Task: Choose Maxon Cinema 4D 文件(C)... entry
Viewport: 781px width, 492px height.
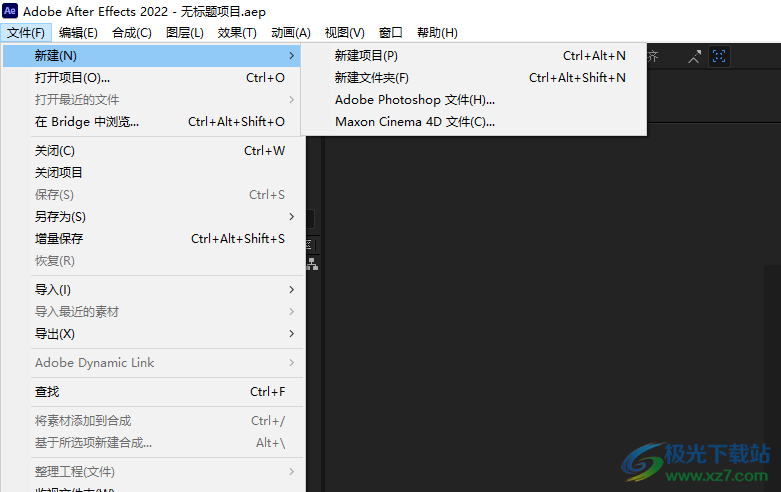Action: click(x=473, y=122)
